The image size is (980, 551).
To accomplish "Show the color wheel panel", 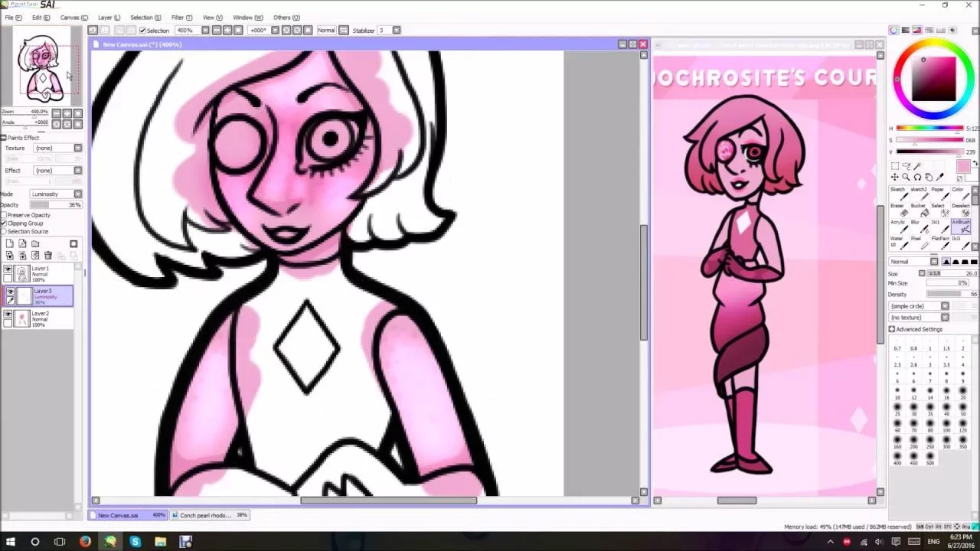I will (x=893, y=30).
